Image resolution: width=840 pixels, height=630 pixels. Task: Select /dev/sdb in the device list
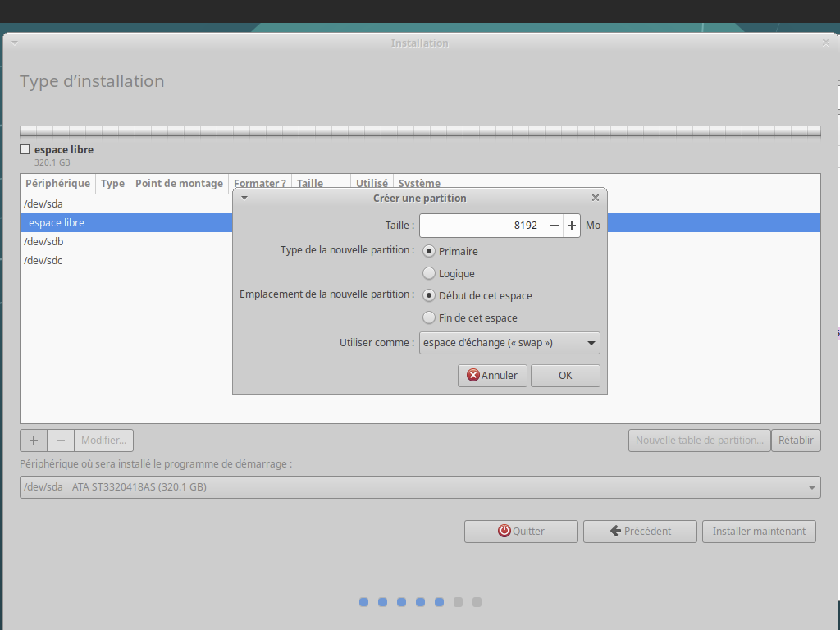point(44,242)
